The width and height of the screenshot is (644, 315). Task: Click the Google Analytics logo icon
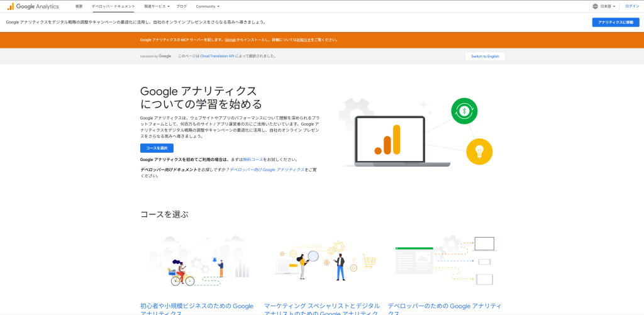(x=10, y=6)
